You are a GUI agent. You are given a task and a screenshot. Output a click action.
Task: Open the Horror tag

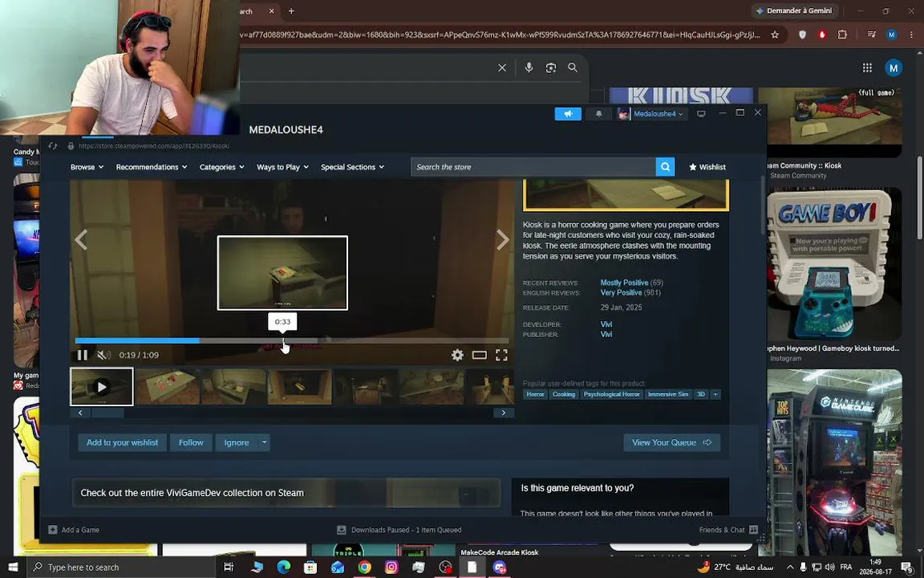(x=535, y=394)
